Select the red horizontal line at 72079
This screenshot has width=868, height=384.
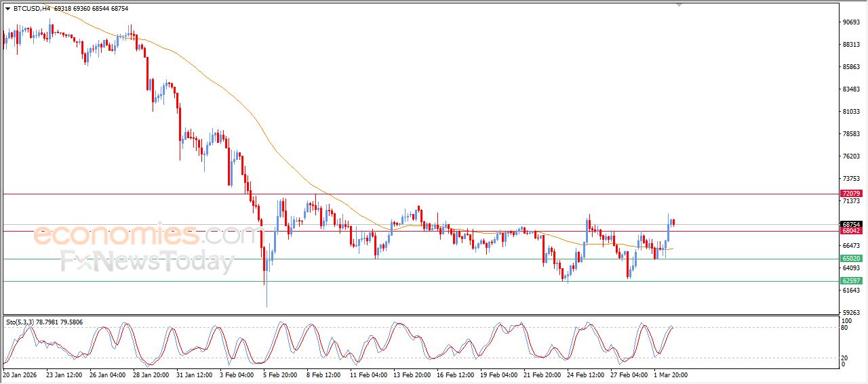(407, 194)
